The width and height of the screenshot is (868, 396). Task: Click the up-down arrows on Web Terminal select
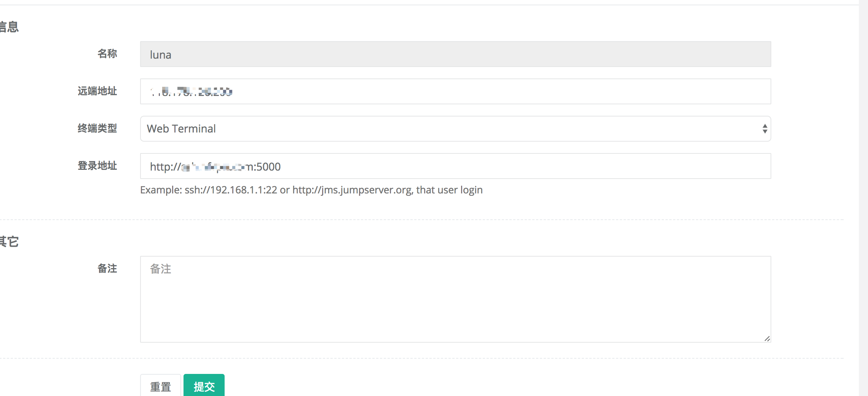point(765,129)
